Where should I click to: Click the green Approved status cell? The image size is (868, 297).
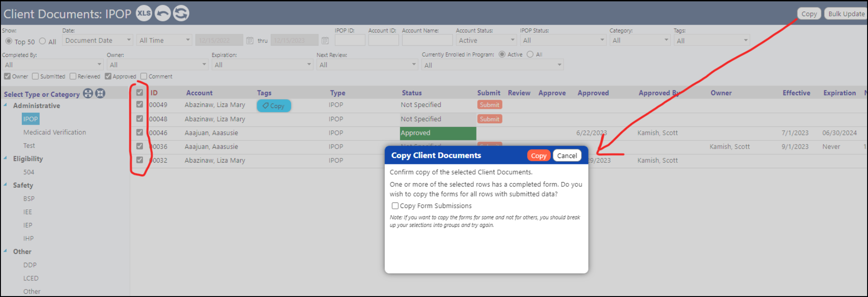[438, 133]
